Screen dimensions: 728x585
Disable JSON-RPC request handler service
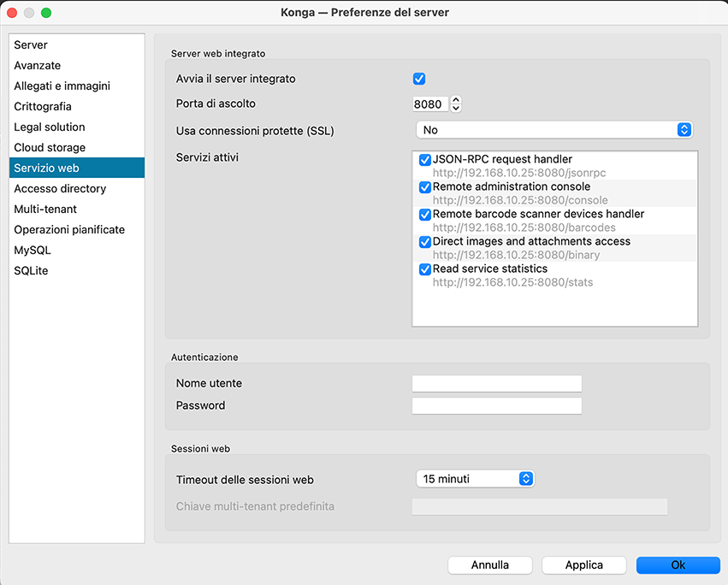pos(425,160)
